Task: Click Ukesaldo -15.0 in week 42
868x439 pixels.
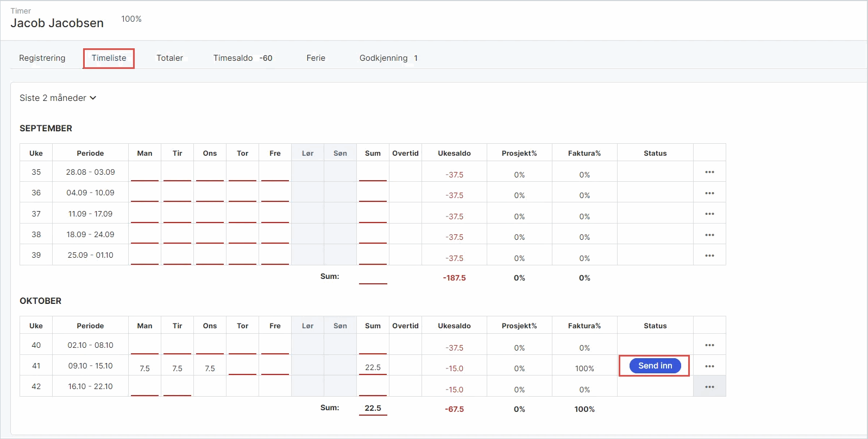Action: pos(454,390)
